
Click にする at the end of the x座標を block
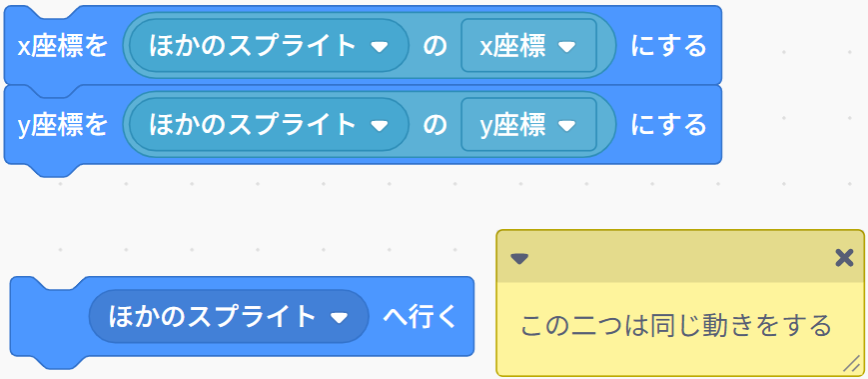[x=669, y=46]
